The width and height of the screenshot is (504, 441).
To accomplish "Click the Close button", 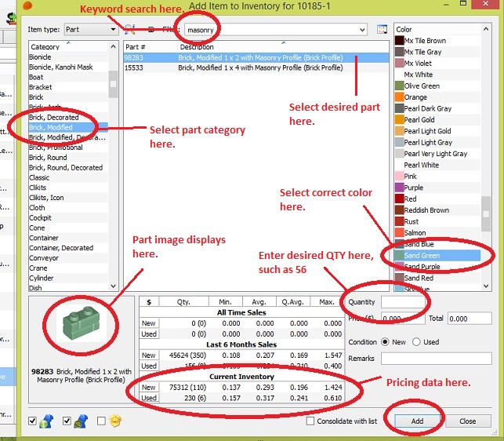I will click(468, 421).
